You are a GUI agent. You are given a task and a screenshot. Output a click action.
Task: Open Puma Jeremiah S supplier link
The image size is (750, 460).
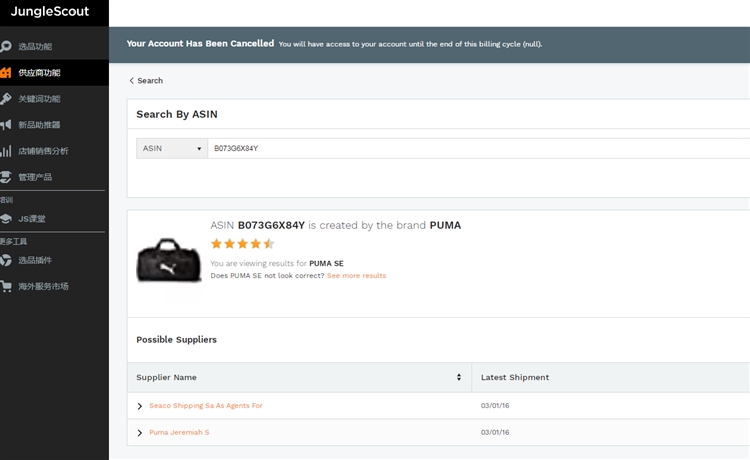click(179, 432)
